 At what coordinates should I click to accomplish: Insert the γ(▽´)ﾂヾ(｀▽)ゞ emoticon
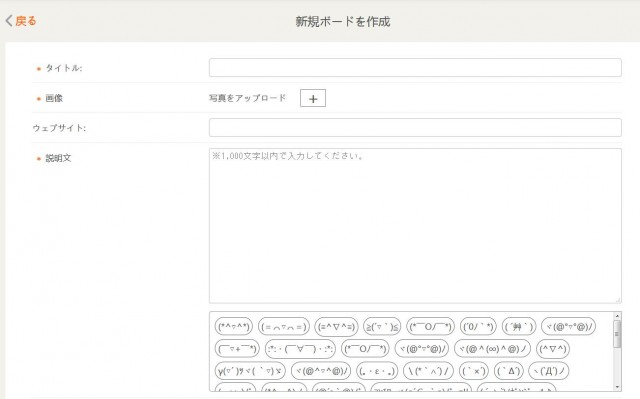250,370
